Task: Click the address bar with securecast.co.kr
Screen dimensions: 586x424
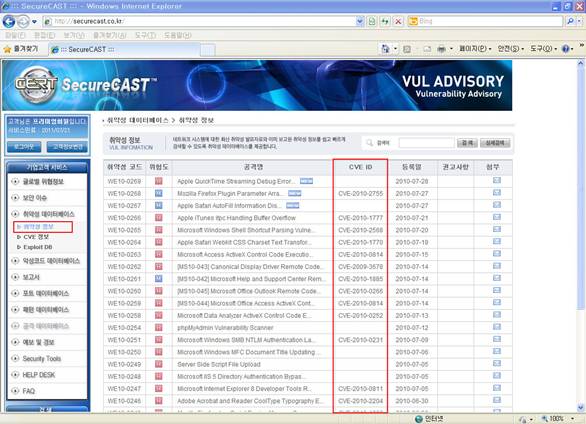Action: point(199,21)
